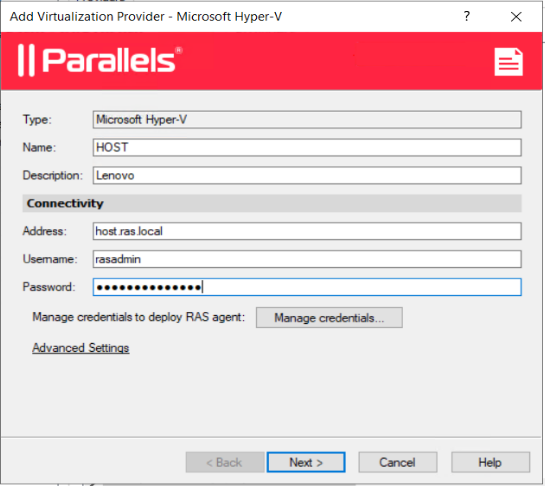The height and width of the screenshot is (486, 545).
Task: Cancel the provider wizard
Action: point(398,462)
